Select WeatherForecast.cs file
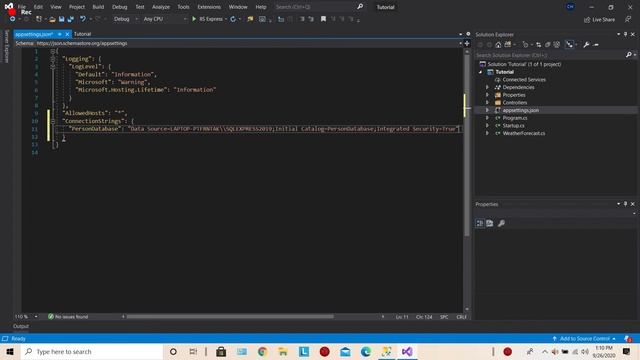 [524, 133]
